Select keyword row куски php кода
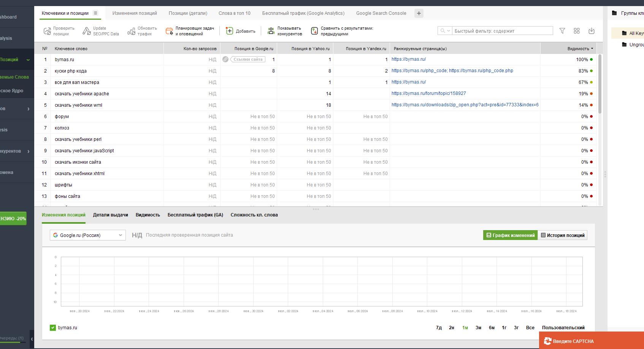Image resolution: width=644 pixels, height=349 pixels. click(316, 71)
